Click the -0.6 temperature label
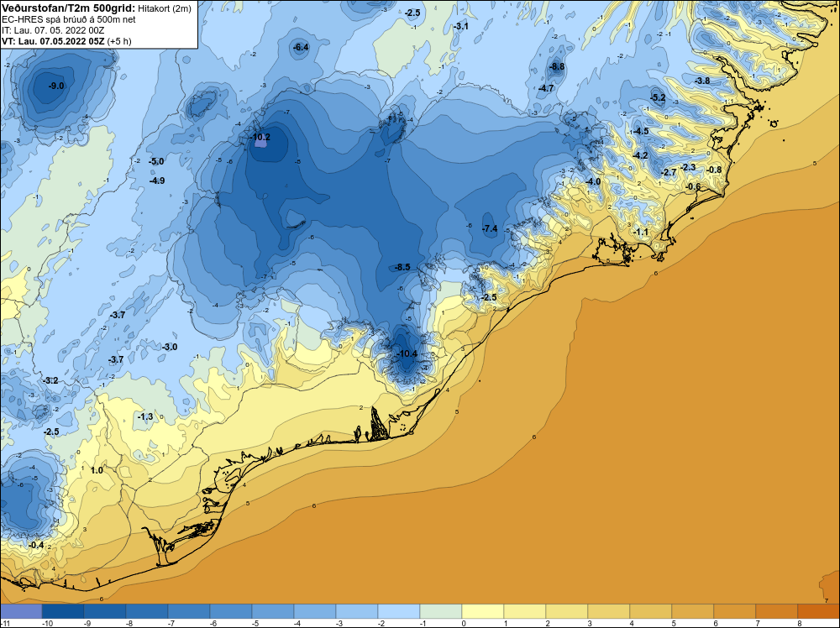The height and width of the screenshot is (628, 840). coord(693,186)
